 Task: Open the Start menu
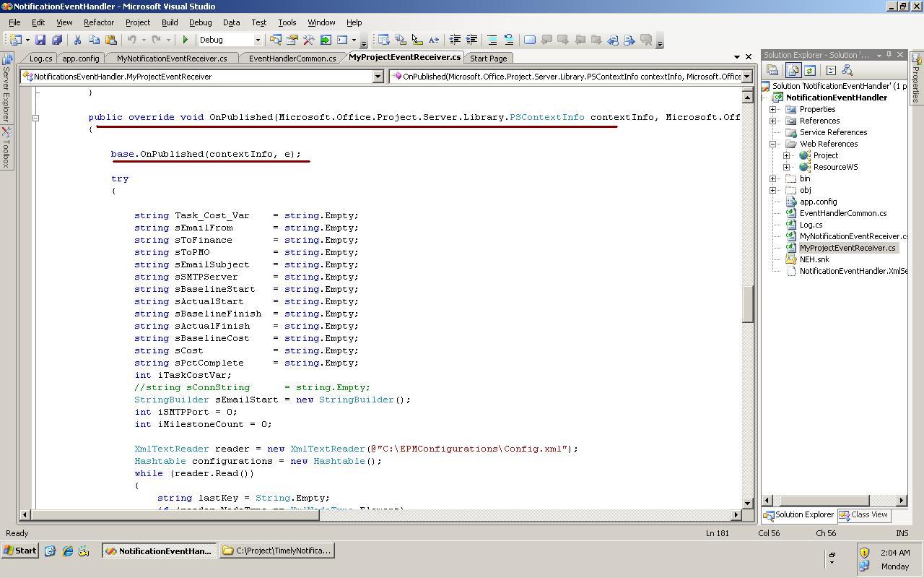pos(18,551)
